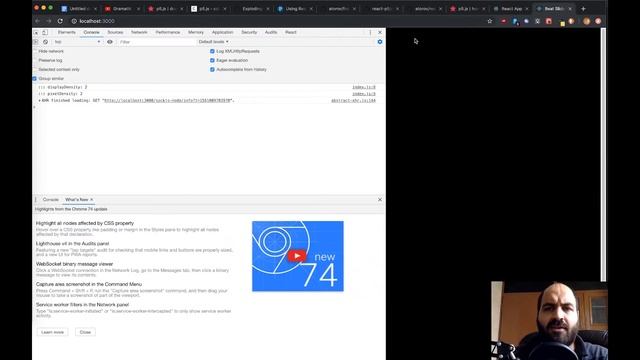Open the JavaScript context 'top' dropdown
This screenshot has height=360, width=640.
click(77, 42)
